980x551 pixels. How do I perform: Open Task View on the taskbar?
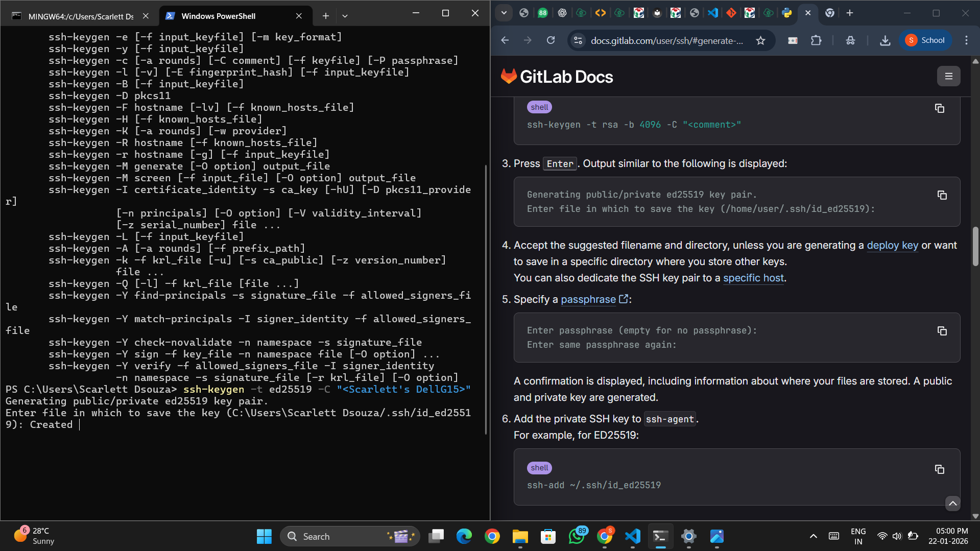[x=436, y=536]
